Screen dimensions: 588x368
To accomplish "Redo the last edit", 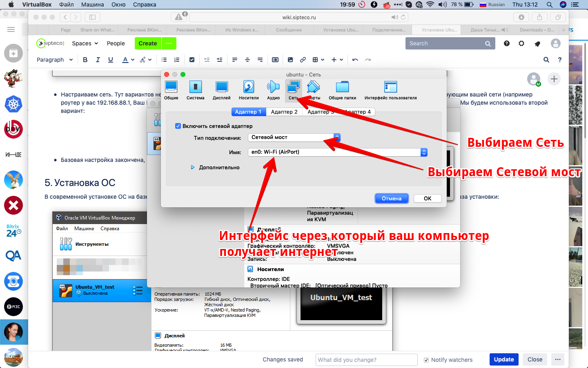I will [x=368, y=60].
